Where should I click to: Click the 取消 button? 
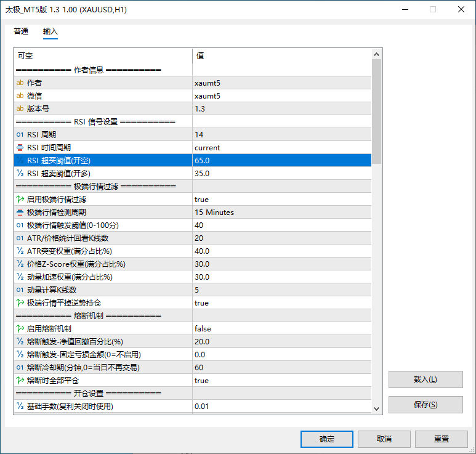tap(384, 439)
